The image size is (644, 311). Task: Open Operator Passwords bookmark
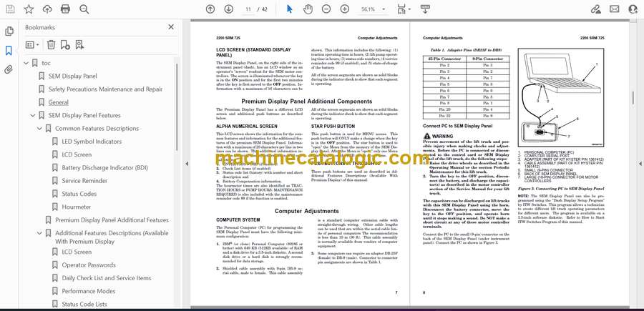(x=89, y=265)
